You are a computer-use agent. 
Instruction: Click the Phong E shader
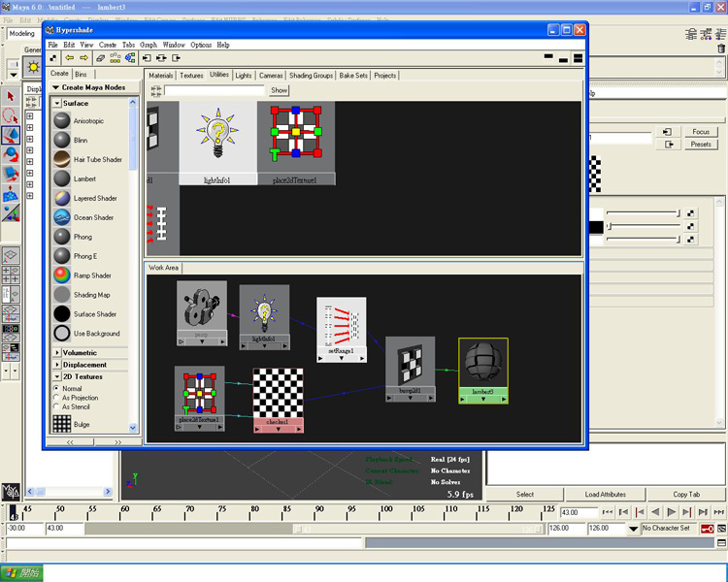click(x=62, y=256)
